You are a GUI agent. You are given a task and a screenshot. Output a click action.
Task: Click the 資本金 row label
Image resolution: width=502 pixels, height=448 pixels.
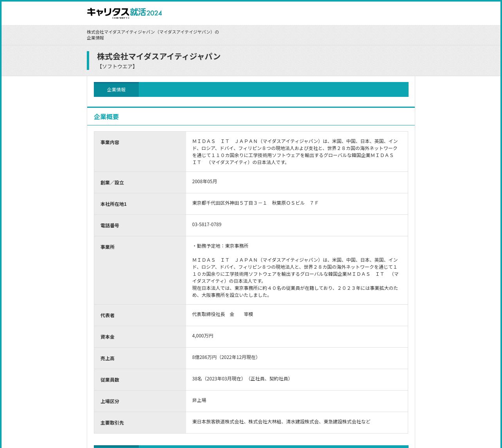[x=108, y=337]
